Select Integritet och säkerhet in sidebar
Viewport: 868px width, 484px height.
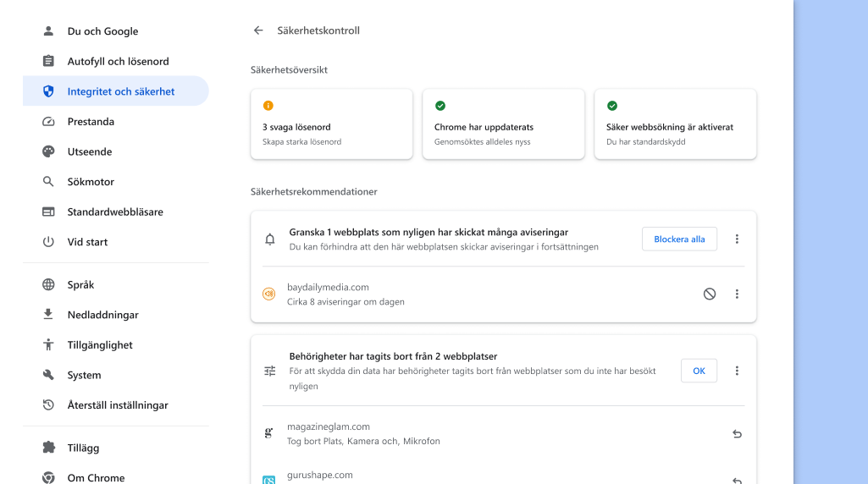[x=116, y=91]
